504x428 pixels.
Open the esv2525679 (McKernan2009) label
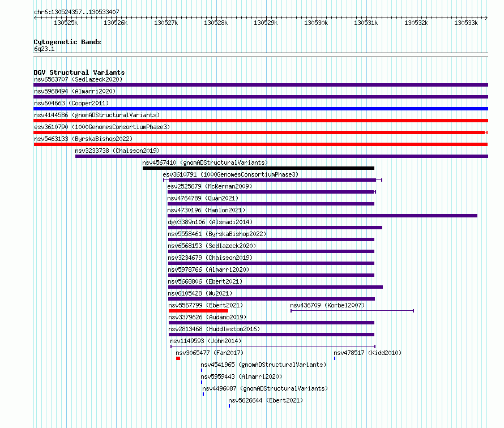(210, 186)
